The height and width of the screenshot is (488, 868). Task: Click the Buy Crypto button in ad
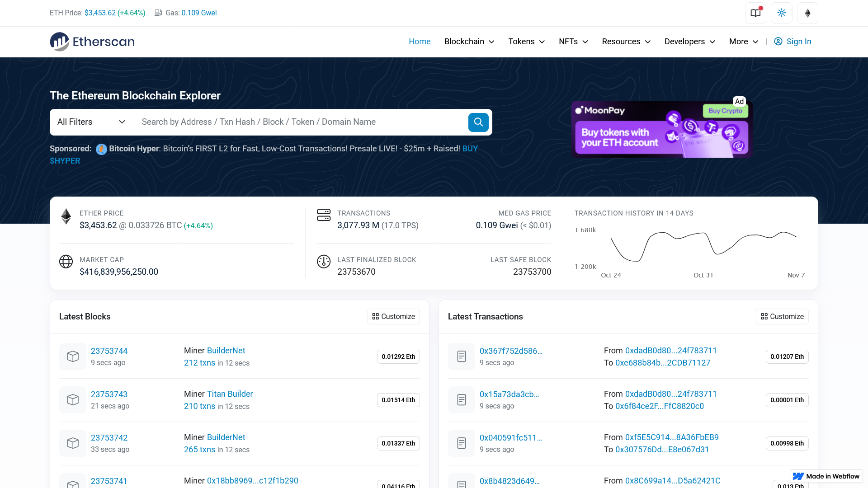pyautogui.click(x=725, y=111)
